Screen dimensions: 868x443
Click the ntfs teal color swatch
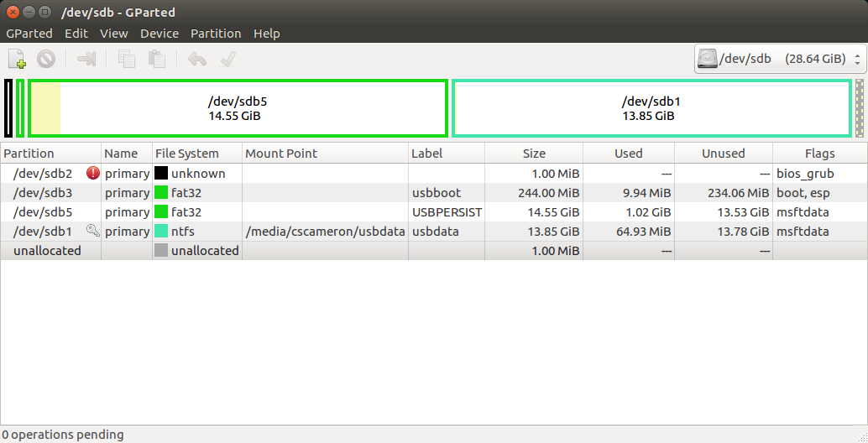[x=161, y=232]
